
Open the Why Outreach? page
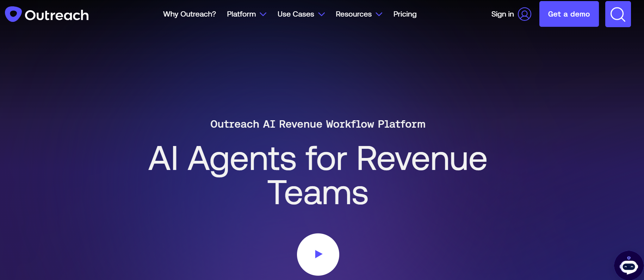click(190, 14)
